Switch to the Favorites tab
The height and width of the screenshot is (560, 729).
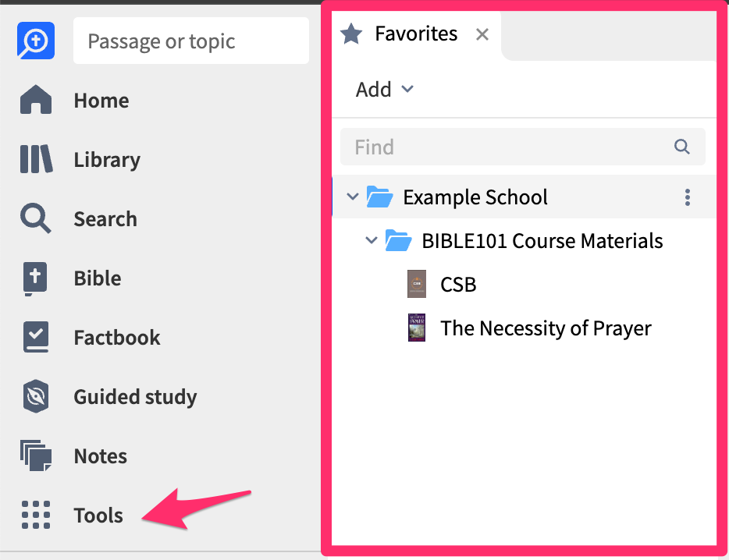click(416, 34)
